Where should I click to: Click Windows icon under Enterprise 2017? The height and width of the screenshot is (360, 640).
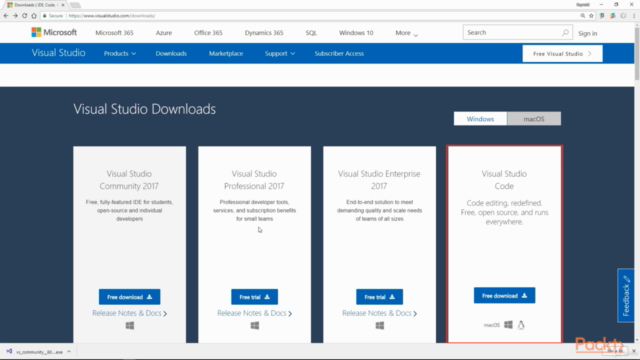click(380, 325)
